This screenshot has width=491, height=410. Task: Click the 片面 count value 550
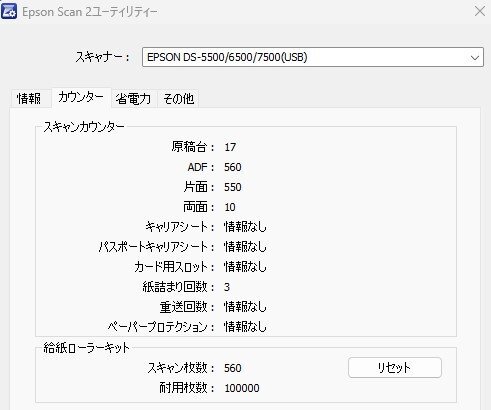tap(233, 187)
